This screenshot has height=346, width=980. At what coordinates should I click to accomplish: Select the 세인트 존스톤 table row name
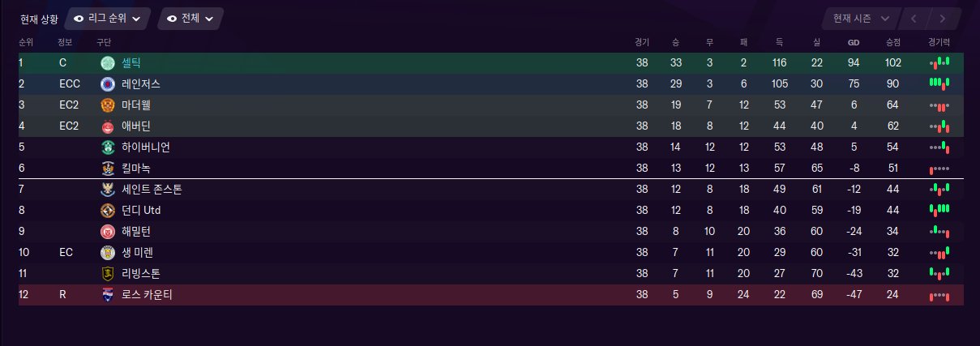(152, 189)
